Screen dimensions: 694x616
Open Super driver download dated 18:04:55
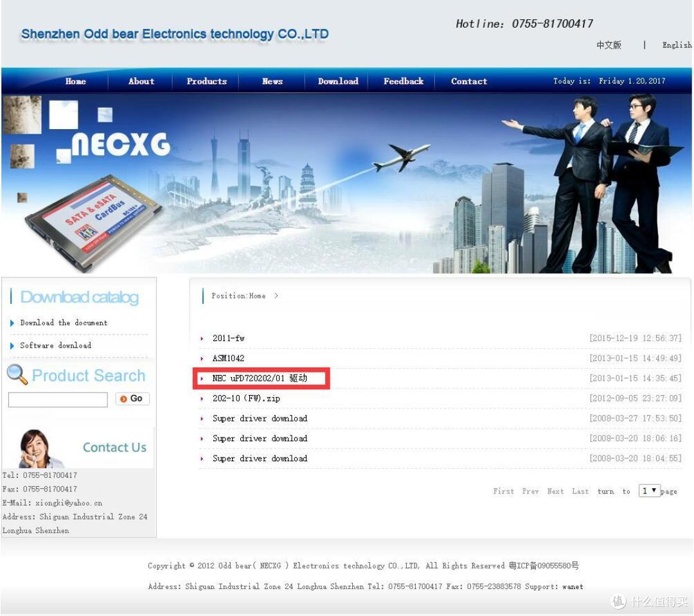[260, 459]
